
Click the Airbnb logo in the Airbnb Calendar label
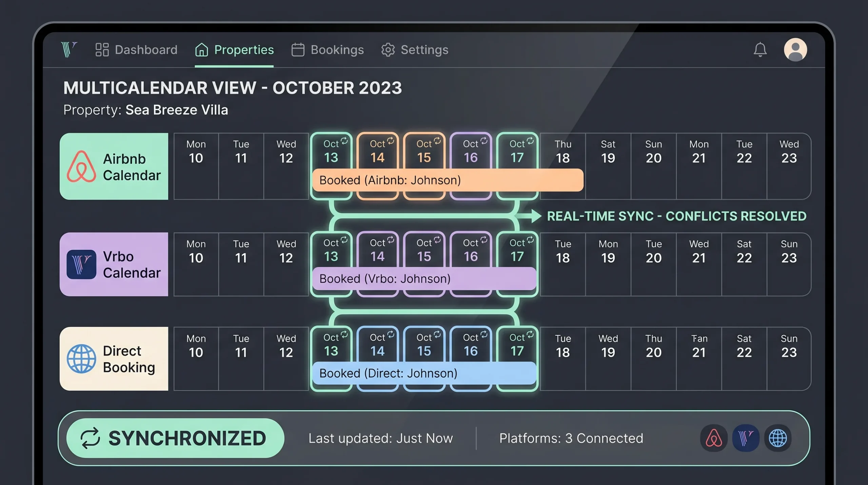[81, 166]
